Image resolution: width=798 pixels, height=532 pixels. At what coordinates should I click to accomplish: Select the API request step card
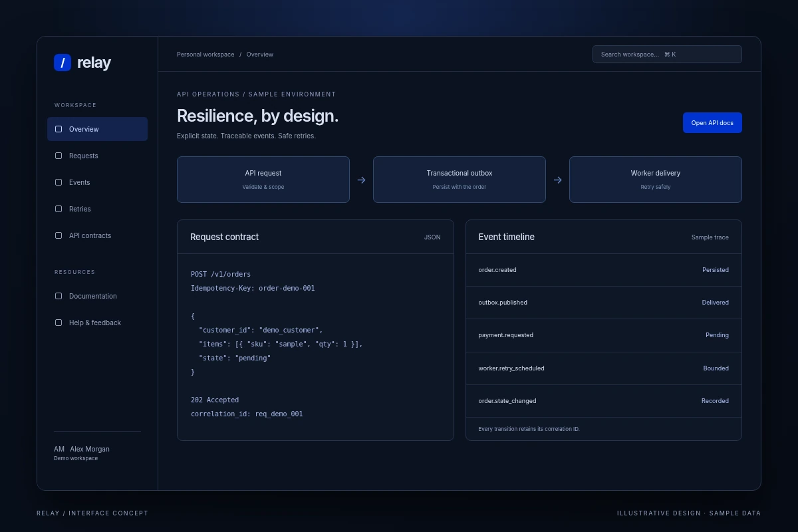point(263,180)
